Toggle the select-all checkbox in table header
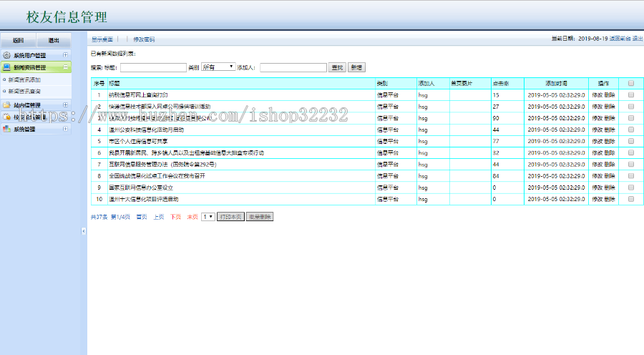 pyautogui.click(x=630, y=83)
